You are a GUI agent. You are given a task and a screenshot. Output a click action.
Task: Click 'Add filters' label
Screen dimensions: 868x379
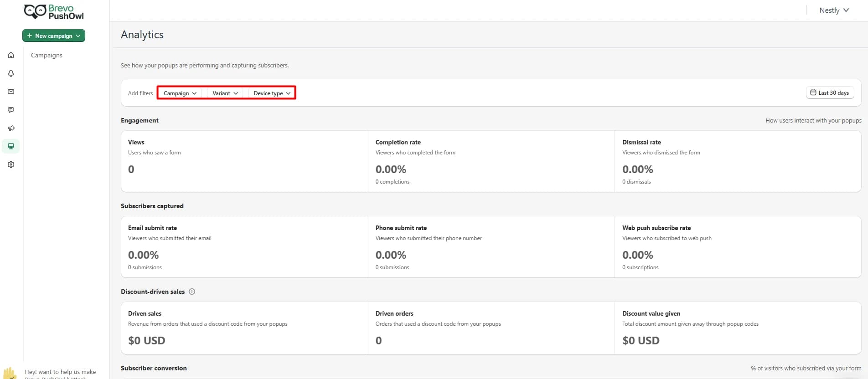[140, 93]
